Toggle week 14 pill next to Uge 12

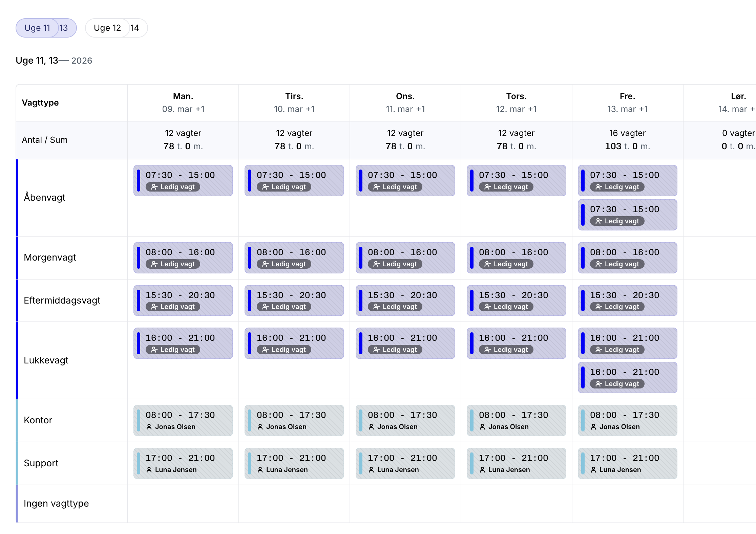tap(135, 28)
